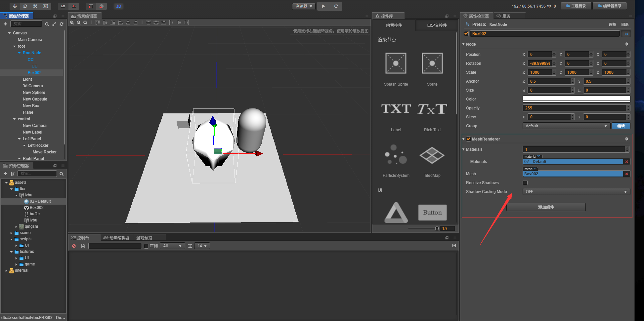644x321 pixels.
Task: Pick the ParticleSystem widget icon
Action: (396, 154)
